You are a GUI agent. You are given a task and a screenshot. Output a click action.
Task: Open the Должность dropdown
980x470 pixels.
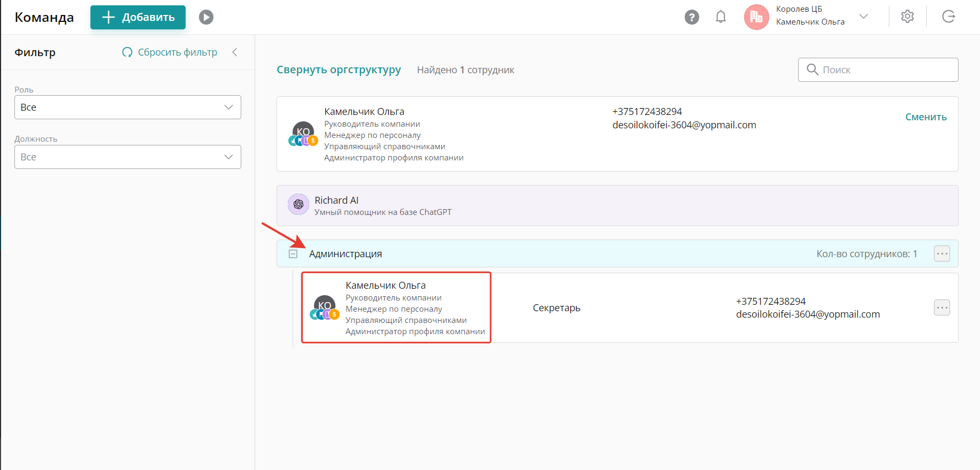pyautogui.click(x=128, y=157)
